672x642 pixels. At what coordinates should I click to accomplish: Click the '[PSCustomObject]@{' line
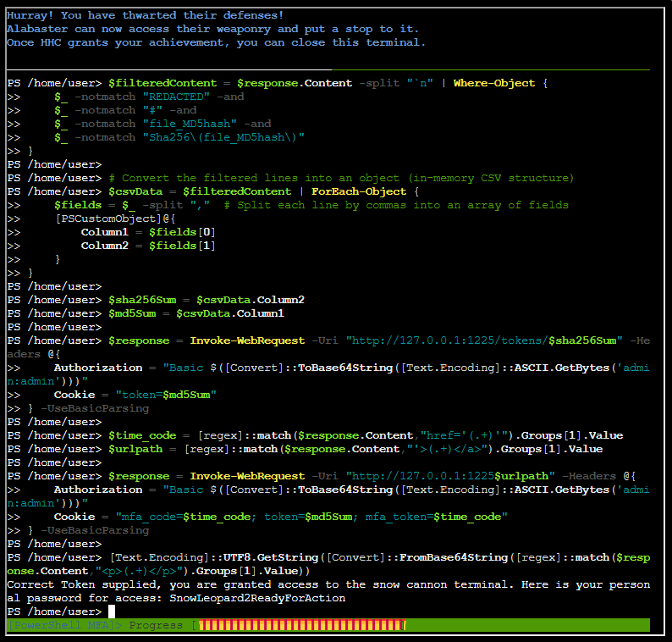click(x=115, y=219)
